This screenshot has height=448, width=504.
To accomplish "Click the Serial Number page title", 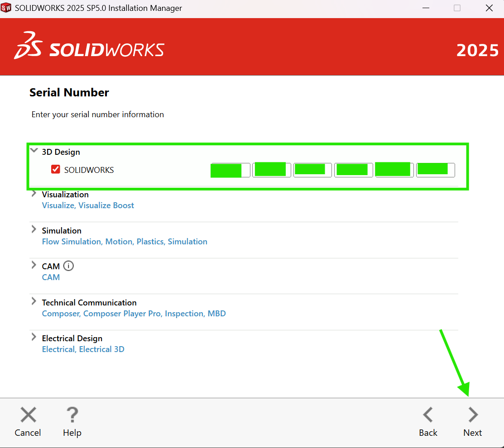I will pyautogui.click(x=69, y=92).
